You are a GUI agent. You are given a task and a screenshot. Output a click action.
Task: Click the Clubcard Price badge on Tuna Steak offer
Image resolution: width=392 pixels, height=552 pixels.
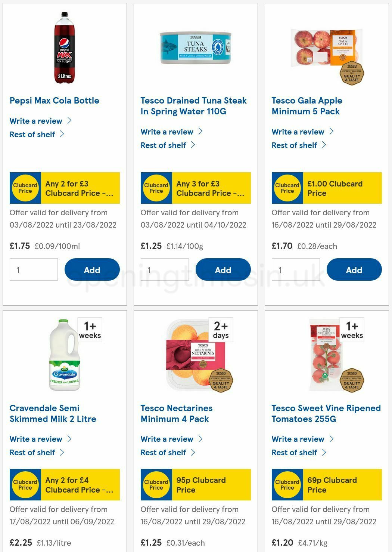[x=156, y=188]
